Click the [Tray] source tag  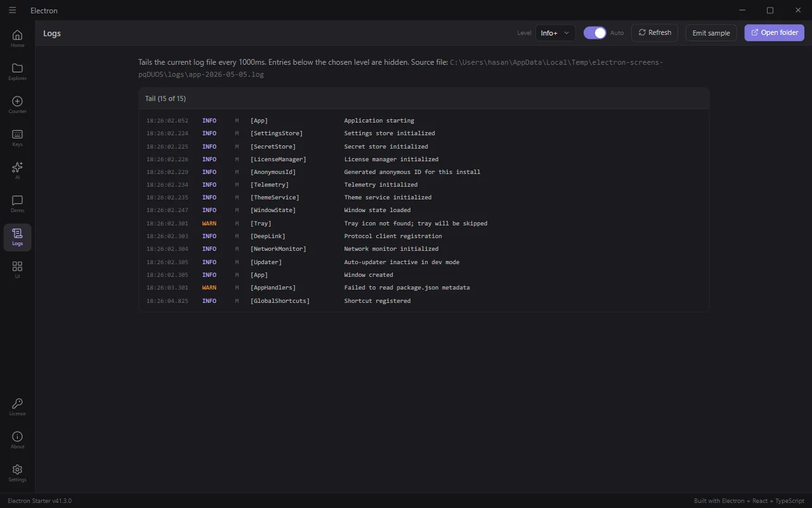(261, 224)
